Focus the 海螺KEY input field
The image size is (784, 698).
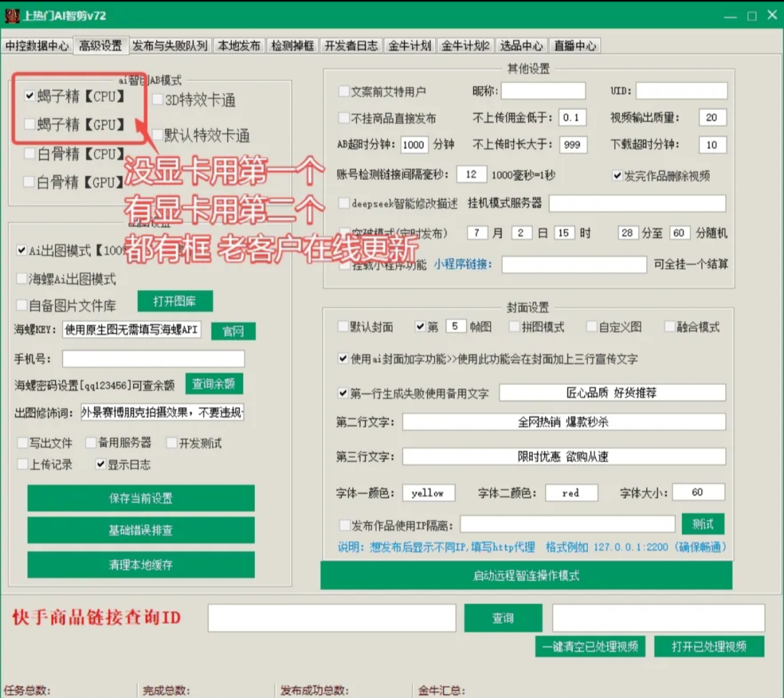(132, 330)
